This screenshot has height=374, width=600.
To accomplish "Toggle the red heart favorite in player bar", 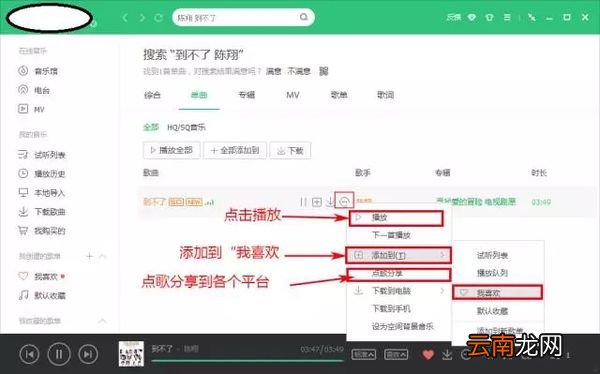I will coord(428,354).
